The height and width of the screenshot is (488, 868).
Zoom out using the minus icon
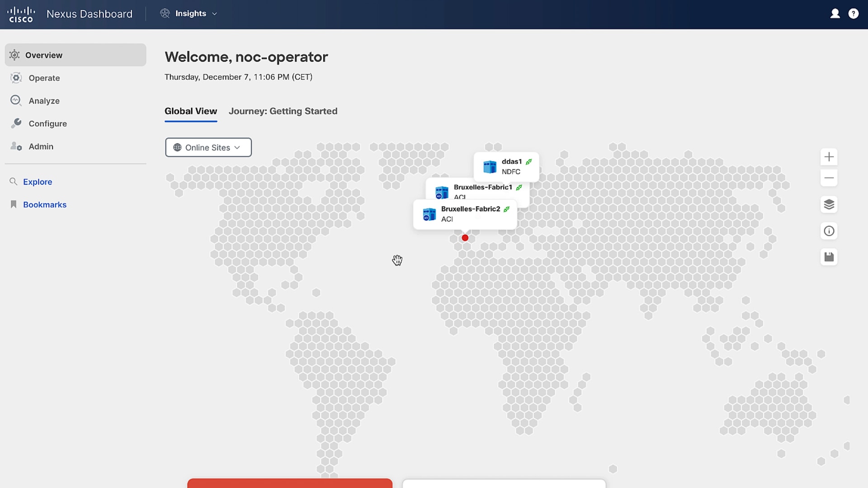click(x=829, y=178)
